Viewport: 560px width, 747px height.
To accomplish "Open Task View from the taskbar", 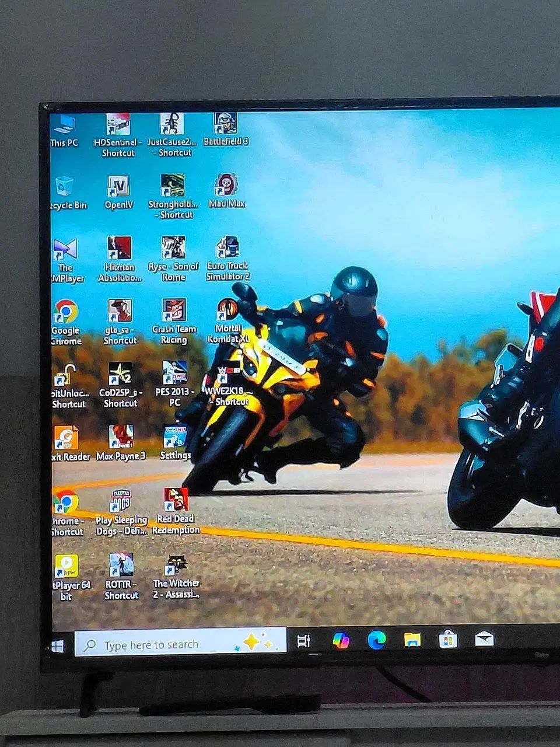I will point(303,641).
